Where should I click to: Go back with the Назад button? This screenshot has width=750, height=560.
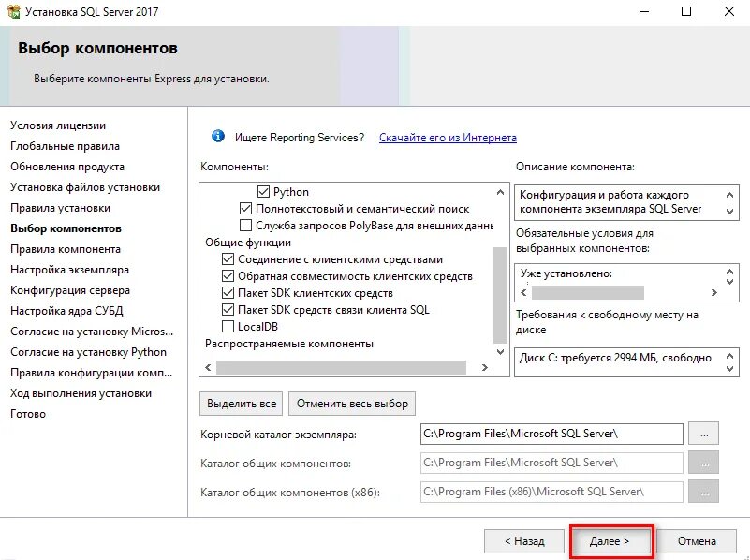point(524,541)
